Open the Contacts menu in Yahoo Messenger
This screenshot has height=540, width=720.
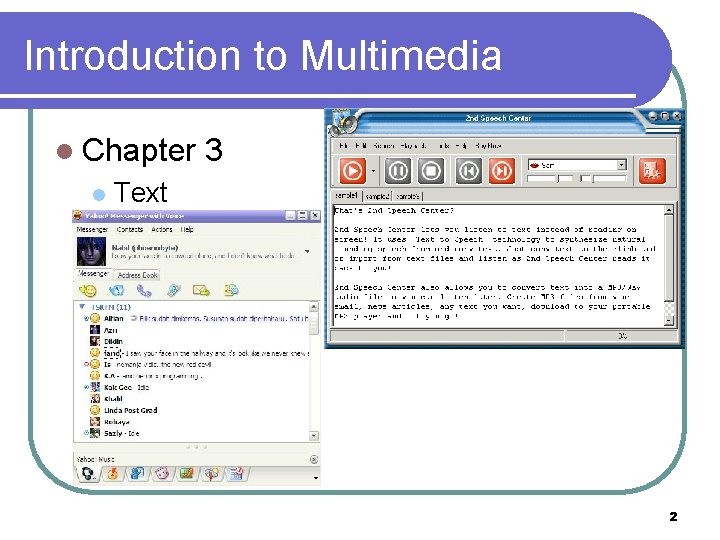point(129,229)
